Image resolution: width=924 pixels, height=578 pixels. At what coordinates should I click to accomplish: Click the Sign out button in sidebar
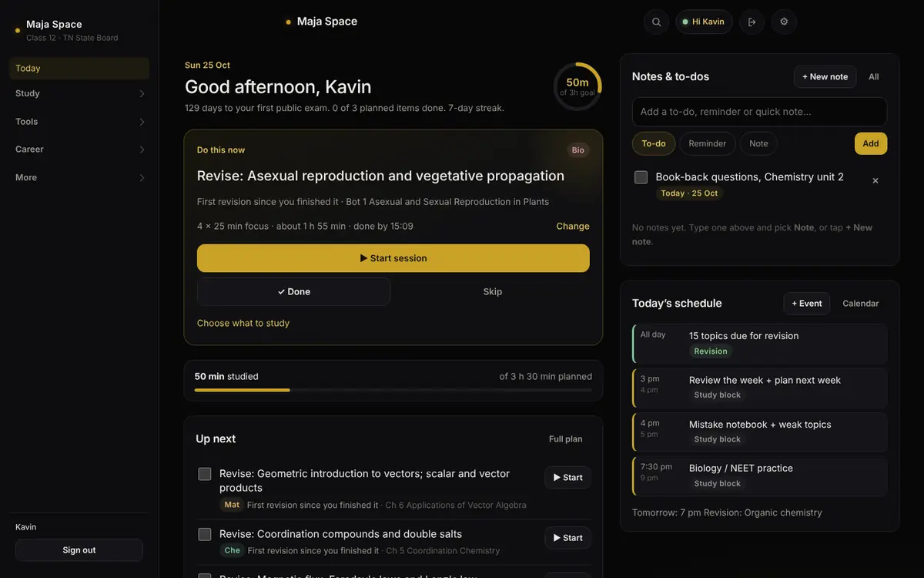79,550
